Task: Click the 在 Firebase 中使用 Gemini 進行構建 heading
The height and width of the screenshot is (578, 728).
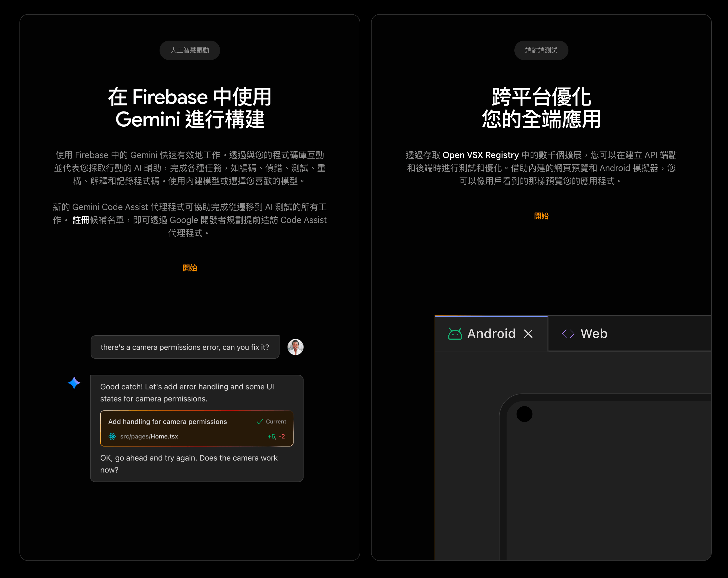Action: pyautogui.click(x=190, y=108)
